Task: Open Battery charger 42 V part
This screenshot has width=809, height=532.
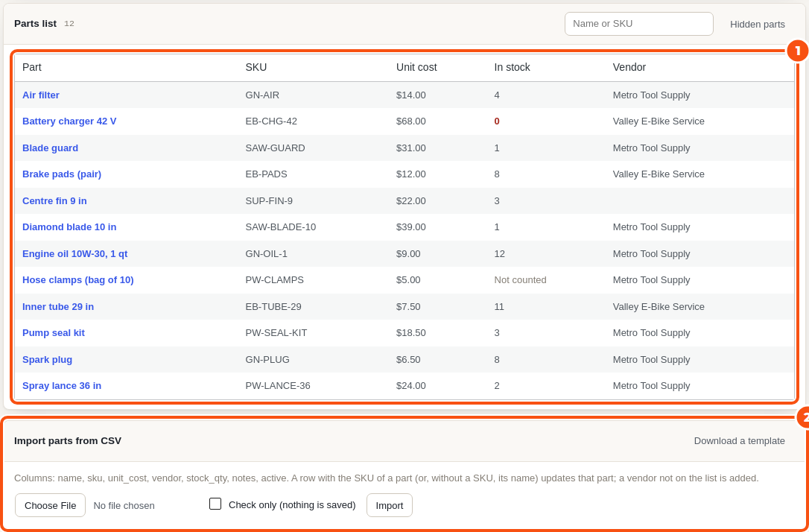Action: (x=69, y=121)
